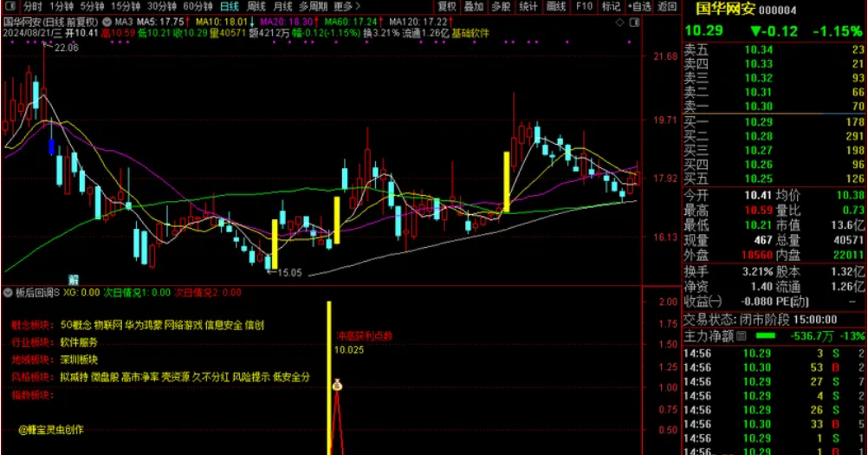Toggle the 叠加 overlay option
Image resolution: width=868 pixels, height=455 pixels.
pos(474,6)
